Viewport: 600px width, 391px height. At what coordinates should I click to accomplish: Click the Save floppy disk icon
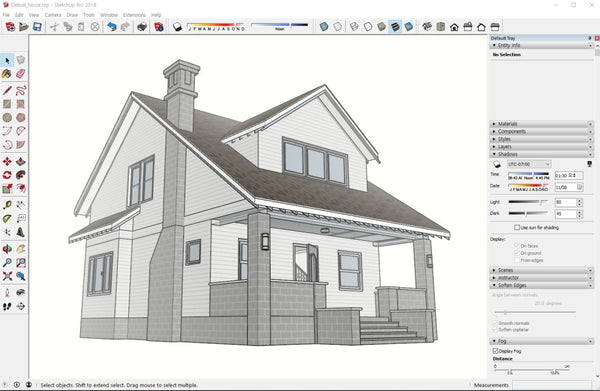(x=37, y=27)
